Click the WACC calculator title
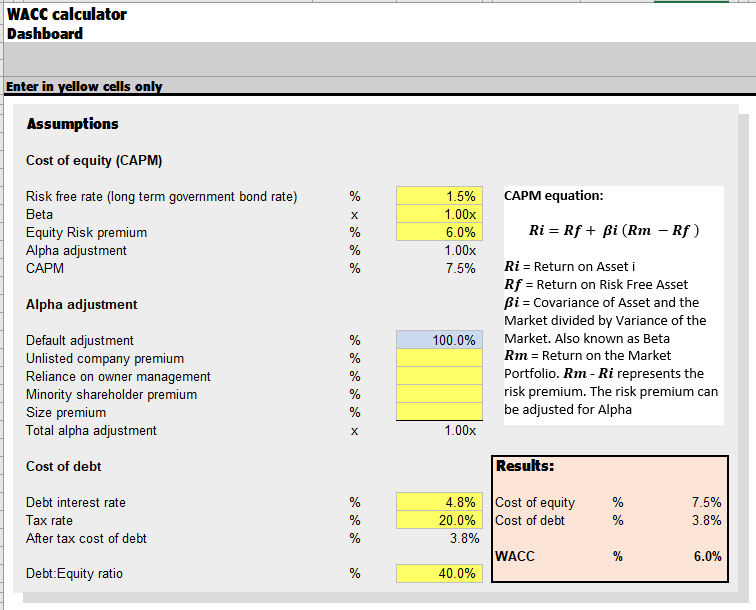Image resolution: width=756 pixels, height=610 pixels. (x=67, y=14)
